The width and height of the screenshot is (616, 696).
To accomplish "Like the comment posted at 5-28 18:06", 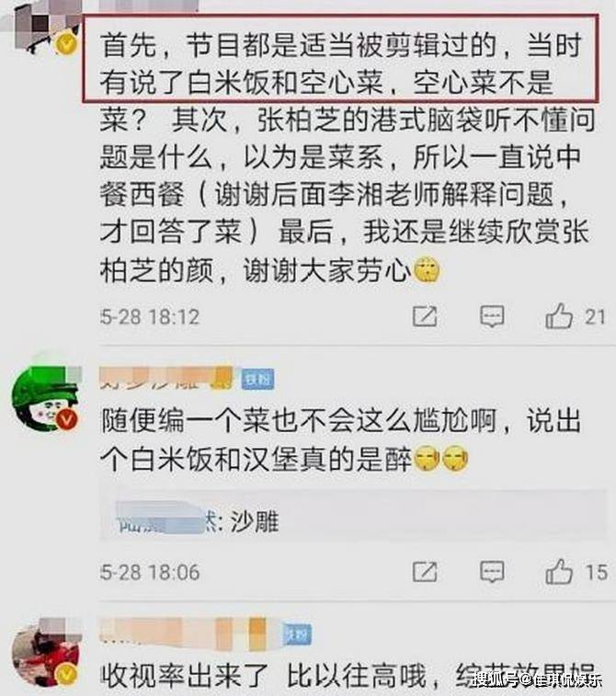I will tap(559, 572).
